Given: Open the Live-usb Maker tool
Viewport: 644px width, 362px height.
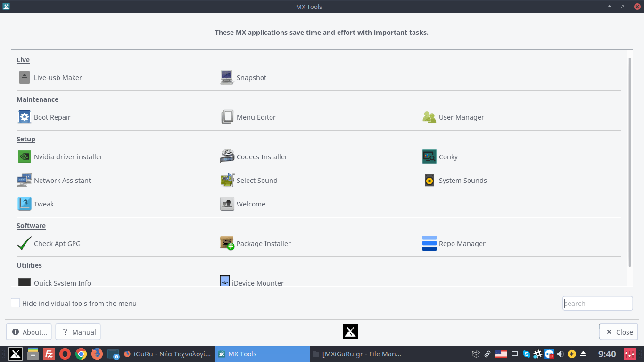Looking at the screenshot, I should (x=50, y=78).
